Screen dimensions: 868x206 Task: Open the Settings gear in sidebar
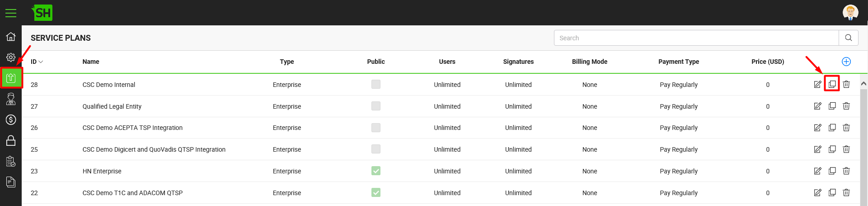(11, 57)
